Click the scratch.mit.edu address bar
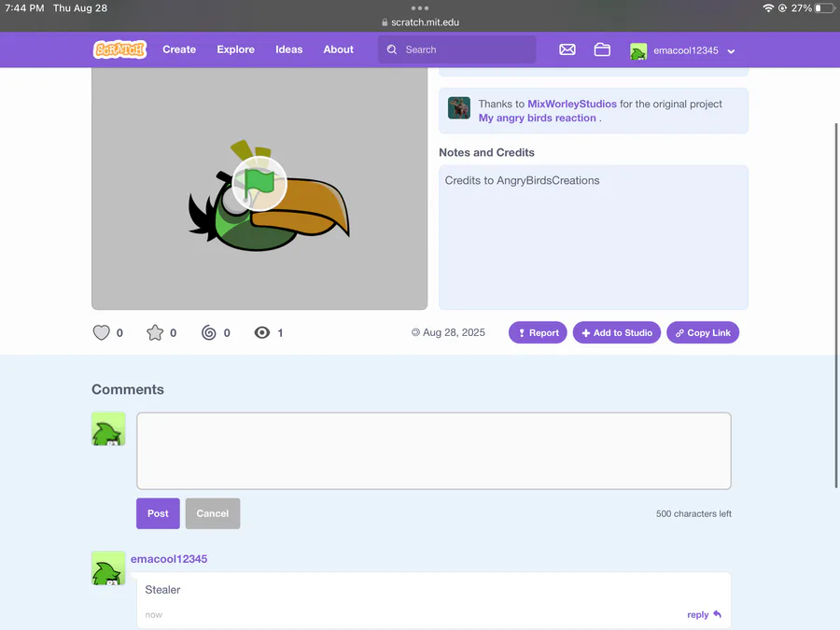 click(421, 22)
